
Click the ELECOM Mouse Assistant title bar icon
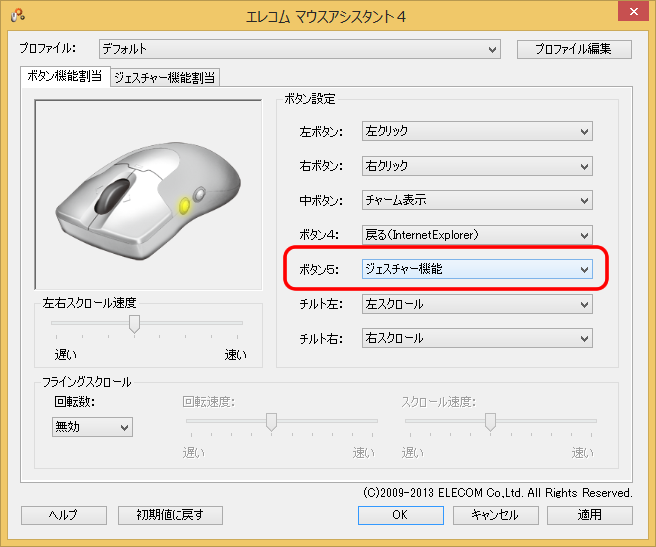click(x=18, y=16)
